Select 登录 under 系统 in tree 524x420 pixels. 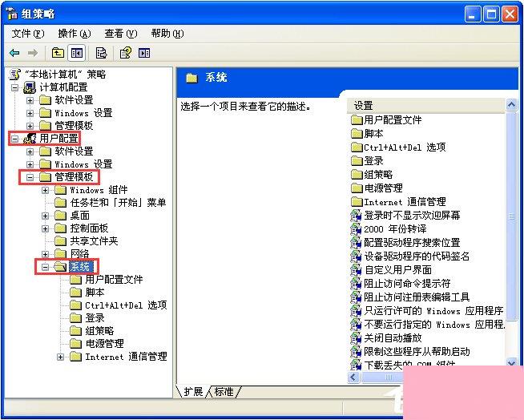coord(95,317)
